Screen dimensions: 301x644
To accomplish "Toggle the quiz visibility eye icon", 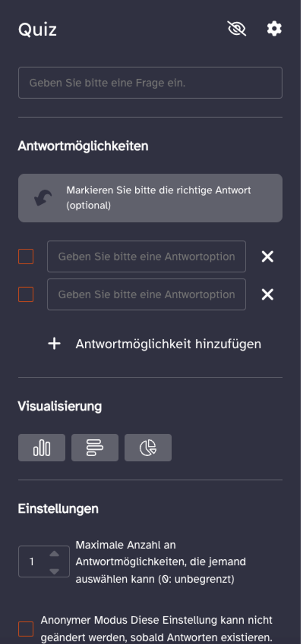I will (237, 29).
